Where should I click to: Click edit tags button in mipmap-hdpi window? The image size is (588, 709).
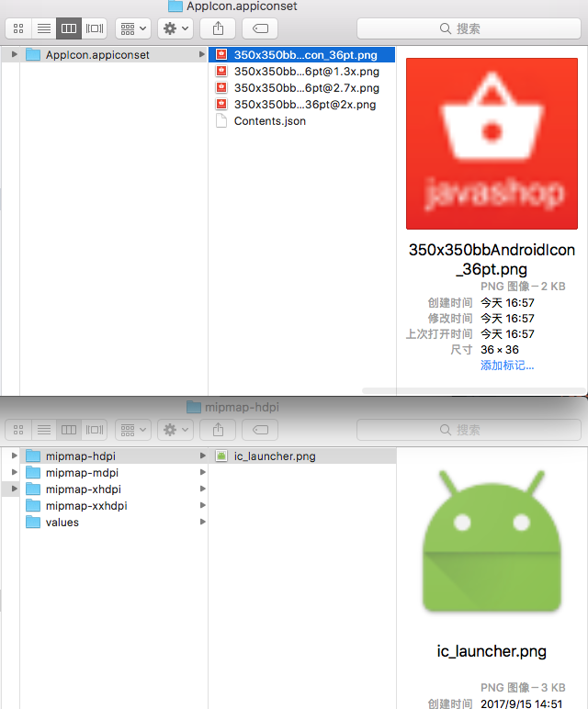260,430
